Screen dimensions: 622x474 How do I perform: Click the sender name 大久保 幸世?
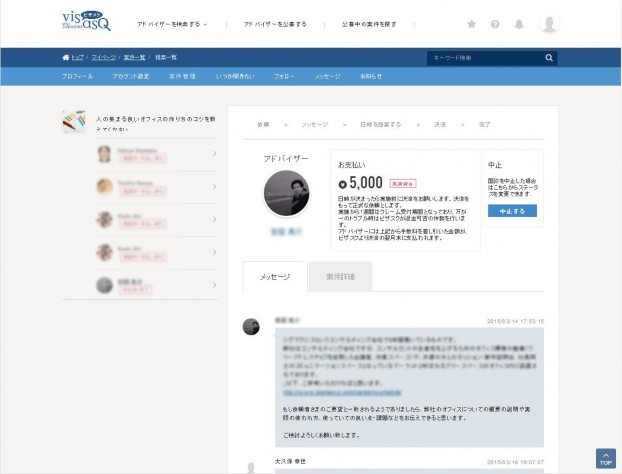pos(290,461)
